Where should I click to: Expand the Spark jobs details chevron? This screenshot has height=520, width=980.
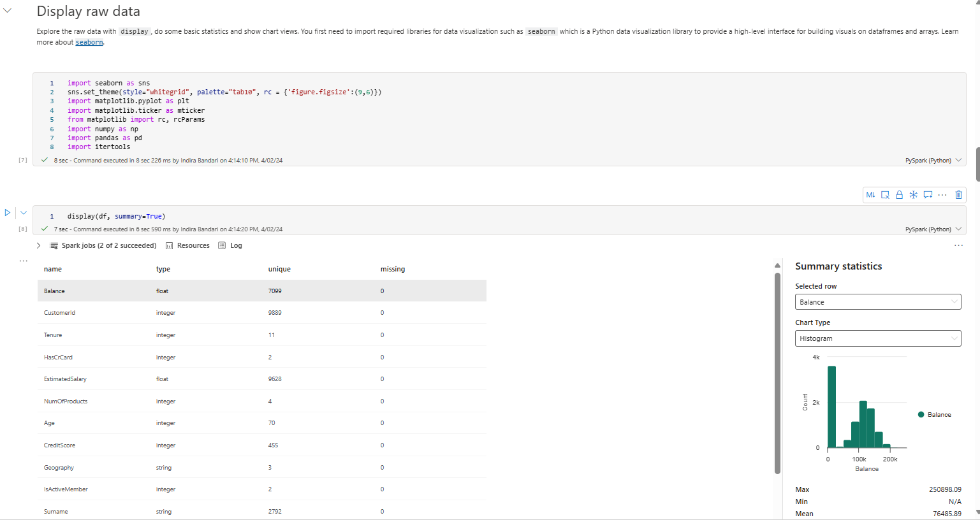coord(38,245)
